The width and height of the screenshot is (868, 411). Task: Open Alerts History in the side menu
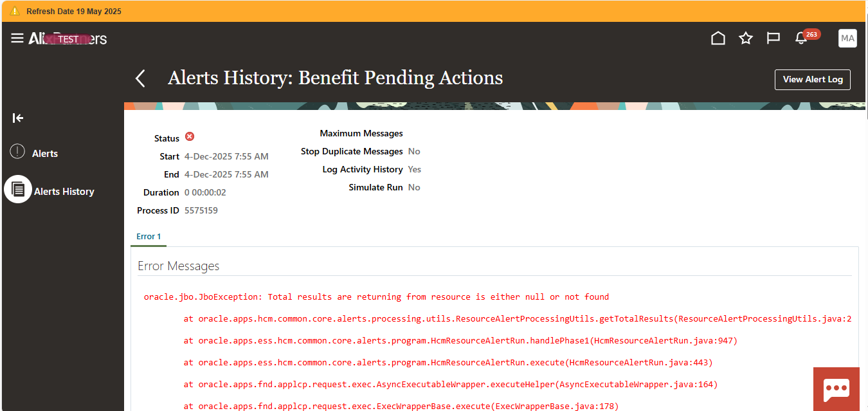64,192
